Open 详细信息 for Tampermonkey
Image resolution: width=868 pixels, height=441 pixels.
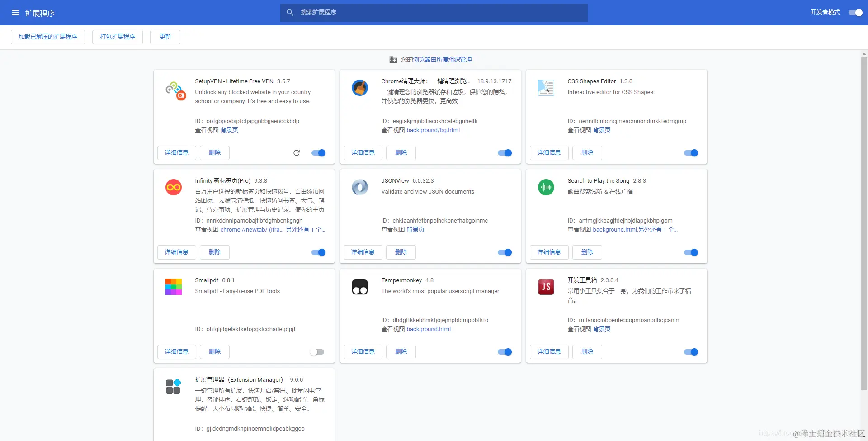click(x=363, y=352)
